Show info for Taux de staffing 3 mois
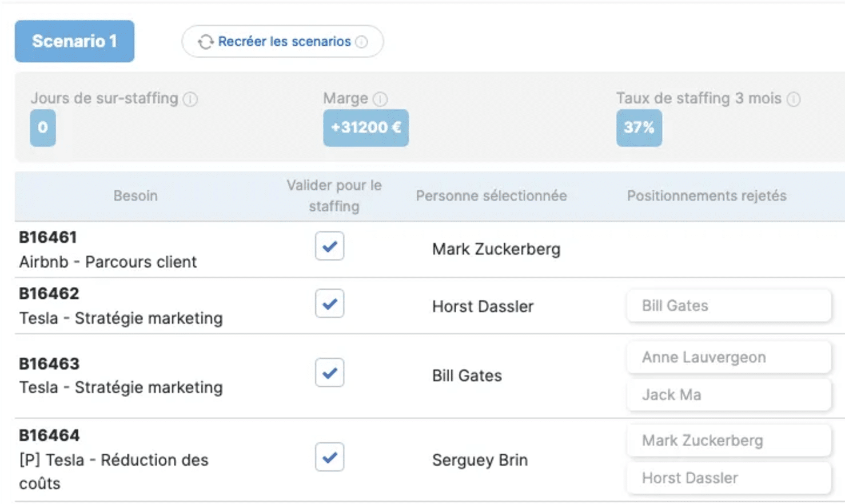Image resolution: width=845 pixels, height=504 pixels. click(x=794, y=99)
